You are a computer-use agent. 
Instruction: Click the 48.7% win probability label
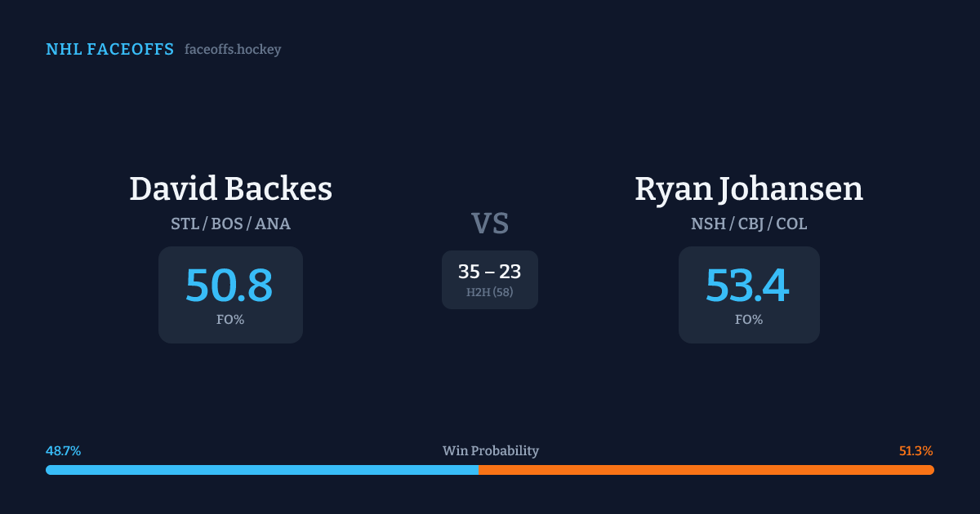coord(63,451)
